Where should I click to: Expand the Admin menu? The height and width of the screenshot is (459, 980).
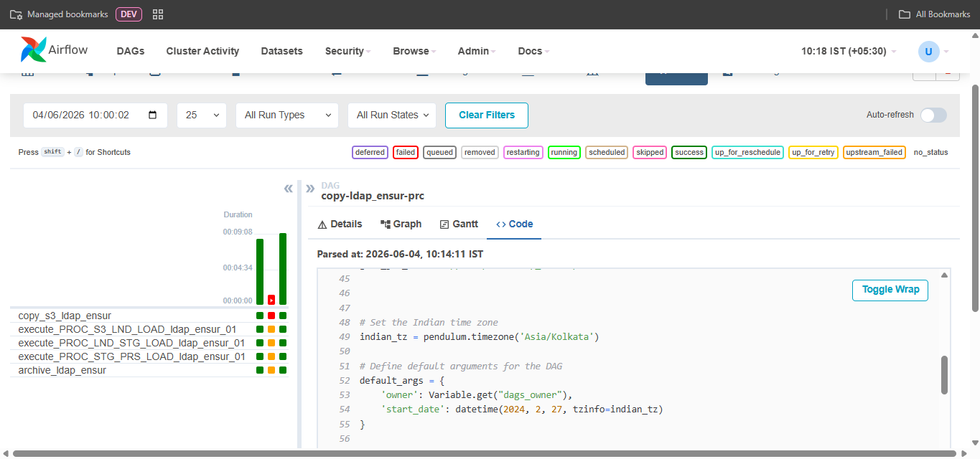pyautogui.click(x=477, y=52)
